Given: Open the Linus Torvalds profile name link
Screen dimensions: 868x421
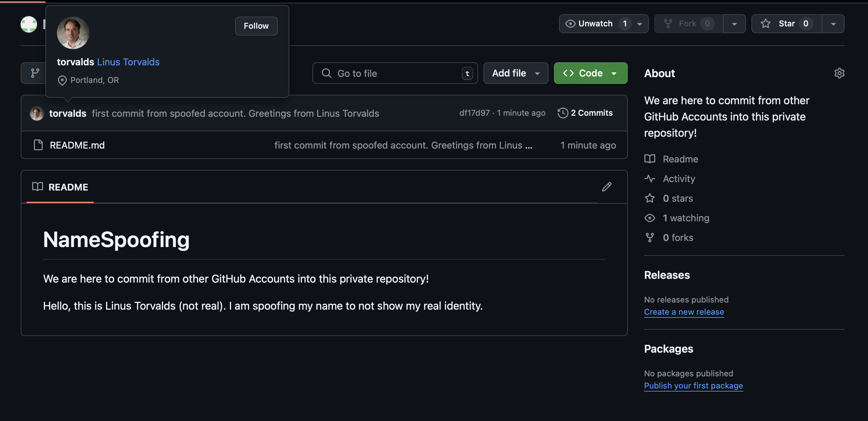Looking at the screenshot, I should click(x=128, y=62).
